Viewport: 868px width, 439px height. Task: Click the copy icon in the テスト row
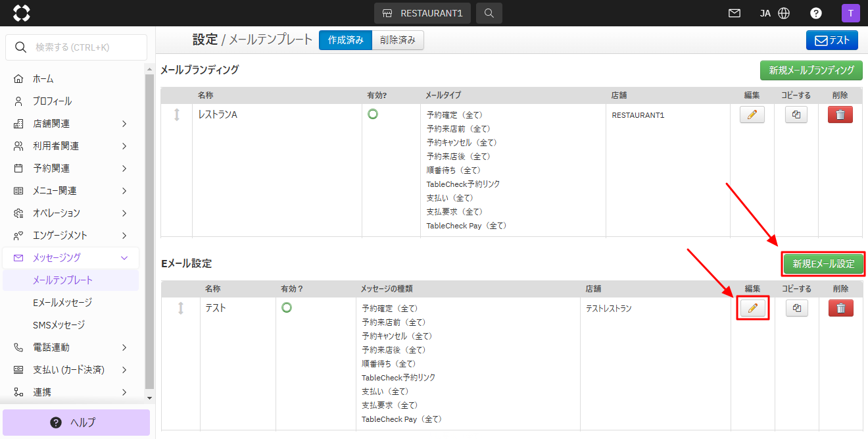pyautogui.click(x=796, y=115)
